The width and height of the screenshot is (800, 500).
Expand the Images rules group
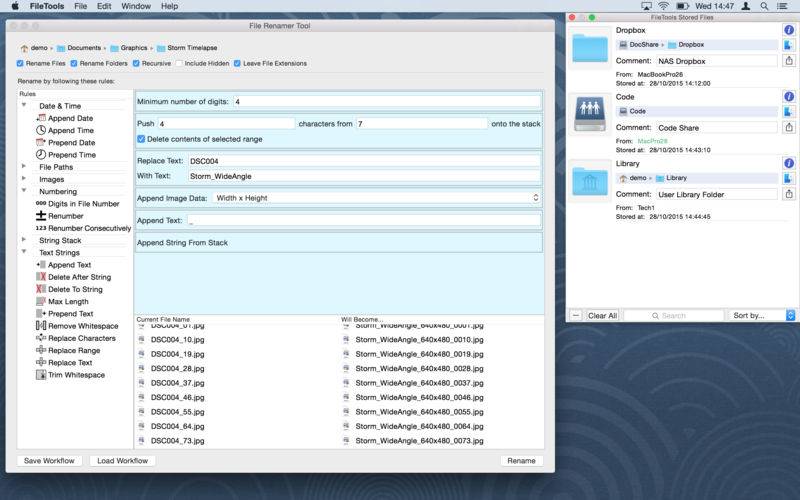[23, 179]
